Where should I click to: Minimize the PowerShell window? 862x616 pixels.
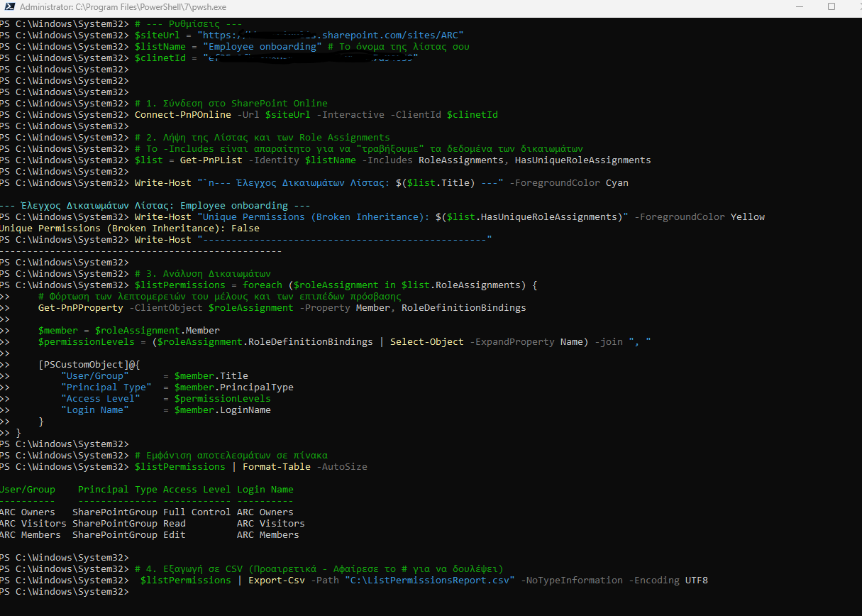pyautogui.click(x=798, y=7)
